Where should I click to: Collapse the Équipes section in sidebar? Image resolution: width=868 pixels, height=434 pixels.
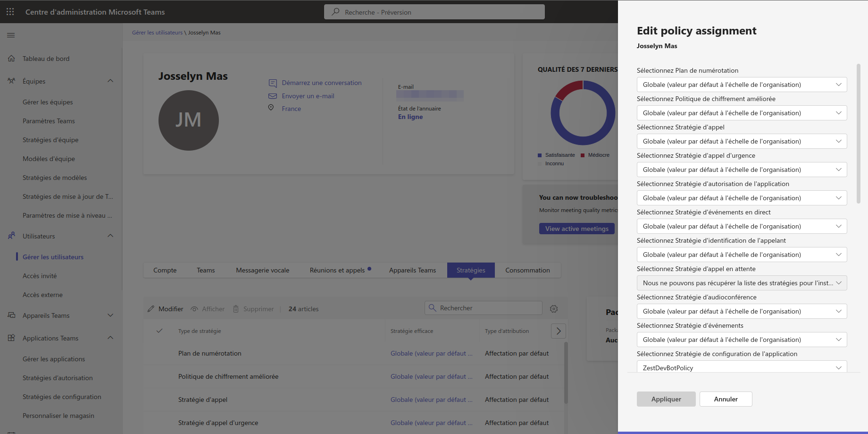(110, 81)
